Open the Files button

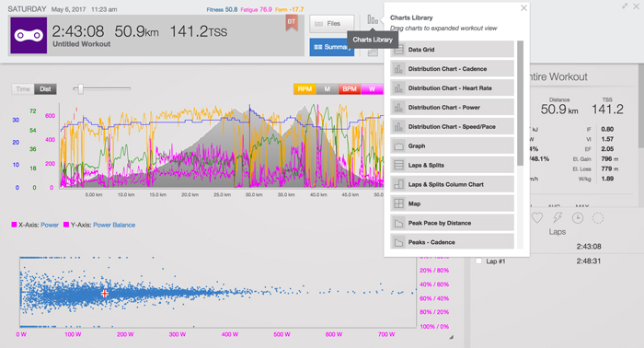coord(331,24)
